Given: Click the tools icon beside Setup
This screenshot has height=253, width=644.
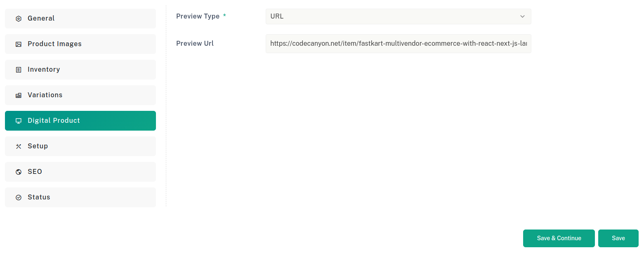Looking at the screenshot, I should click(18, 146).
